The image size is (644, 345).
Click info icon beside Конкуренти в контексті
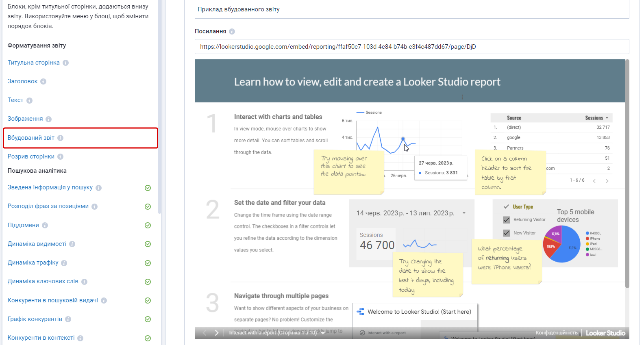[80, 338]
